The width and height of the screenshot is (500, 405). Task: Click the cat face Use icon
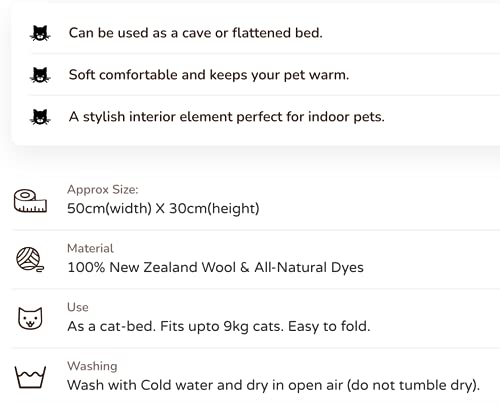tap(30, 318)
